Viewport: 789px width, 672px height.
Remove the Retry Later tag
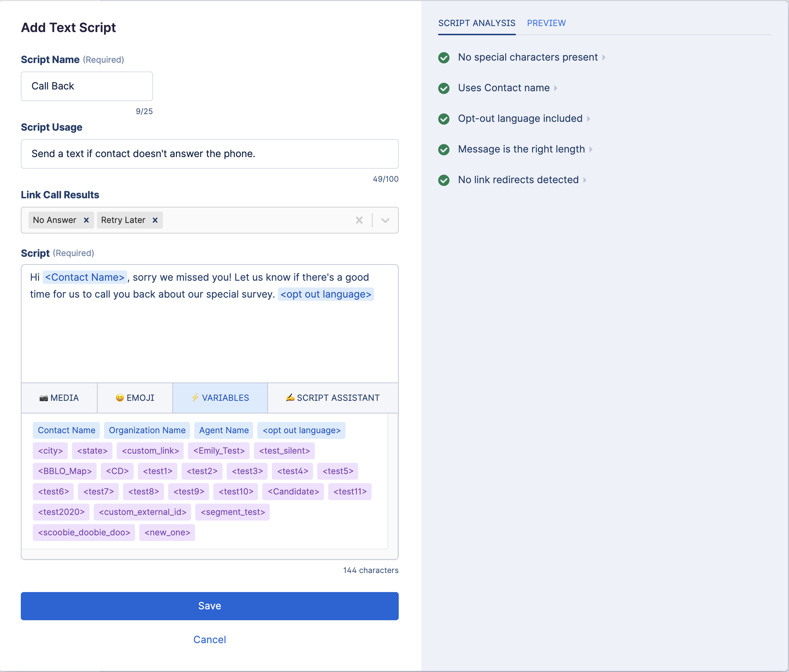(x=155, y=220)
